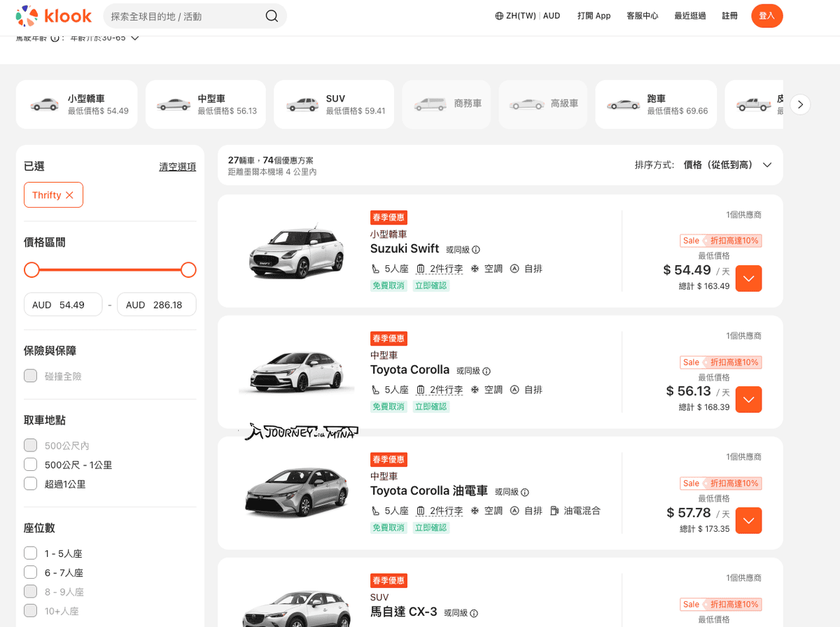This screenshot has width=840, height=627.
Task: Select the 跑車 category tab
Action: (x=656, y=104)
